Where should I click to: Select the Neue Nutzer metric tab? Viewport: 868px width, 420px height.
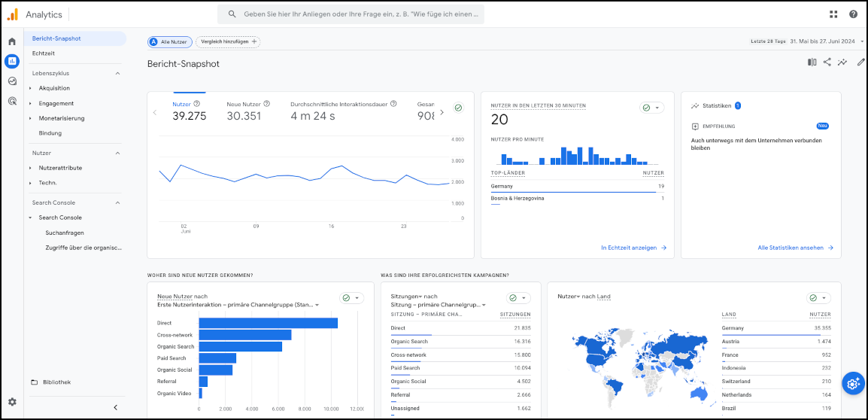(248, 111)
